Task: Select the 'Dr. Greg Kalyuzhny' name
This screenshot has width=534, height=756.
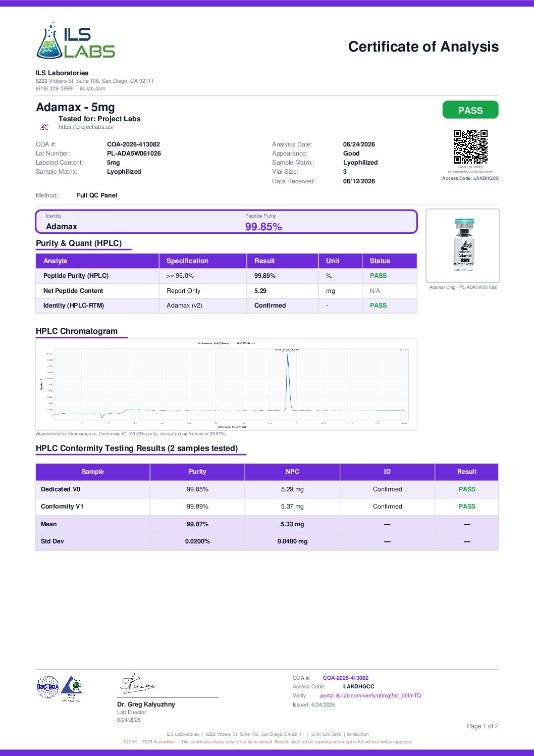Action: [x=146, y=704]
